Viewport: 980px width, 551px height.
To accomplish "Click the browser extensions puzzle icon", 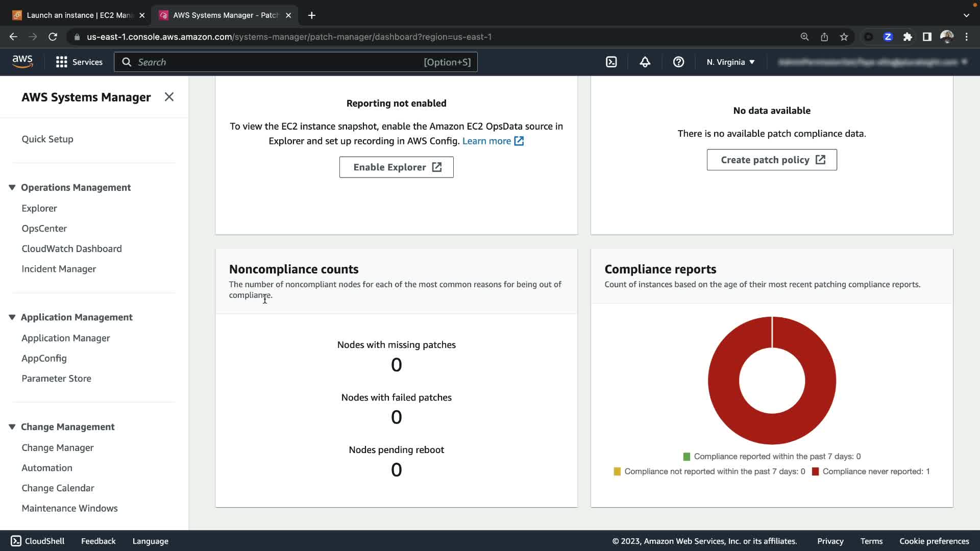I will click(x=908, y=37).
